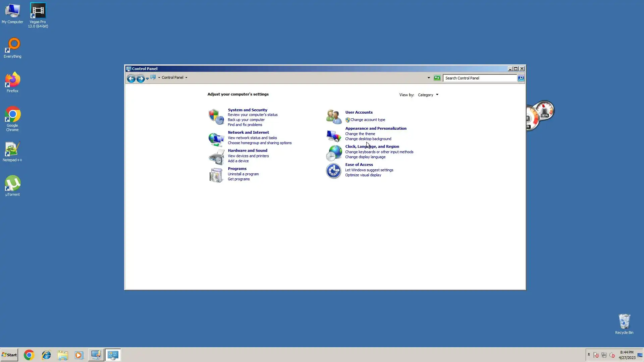Screen dimensions: 644x362
Task: Open the System and Security shield icon
Action: click(216, 117)
